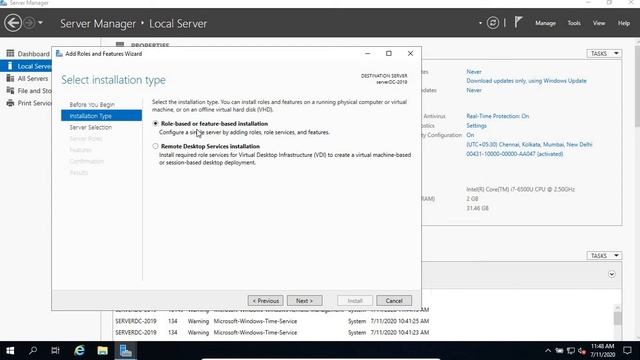The image size is (640, 360).
Task: Refresh Server Manager with refresh icon
Action: 493,23
